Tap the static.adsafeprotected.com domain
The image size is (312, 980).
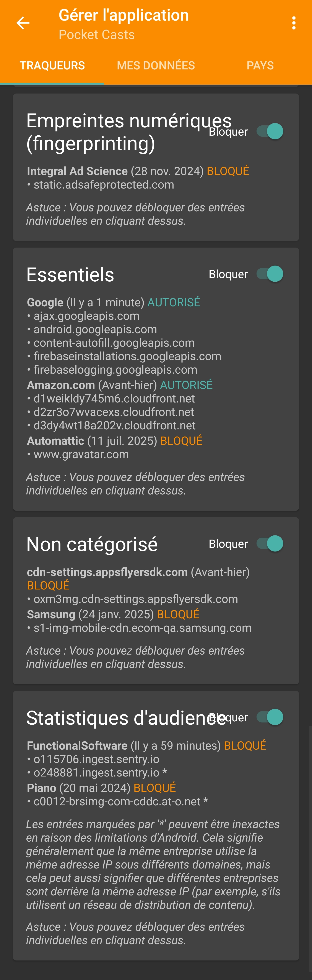(x=103, y=185)
